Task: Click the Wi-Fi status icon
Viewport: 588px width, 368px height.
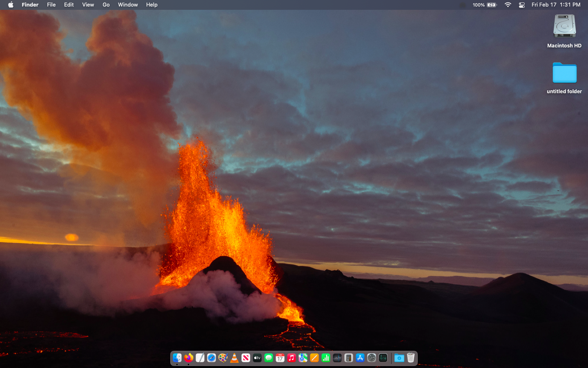Action: [508, 5]
